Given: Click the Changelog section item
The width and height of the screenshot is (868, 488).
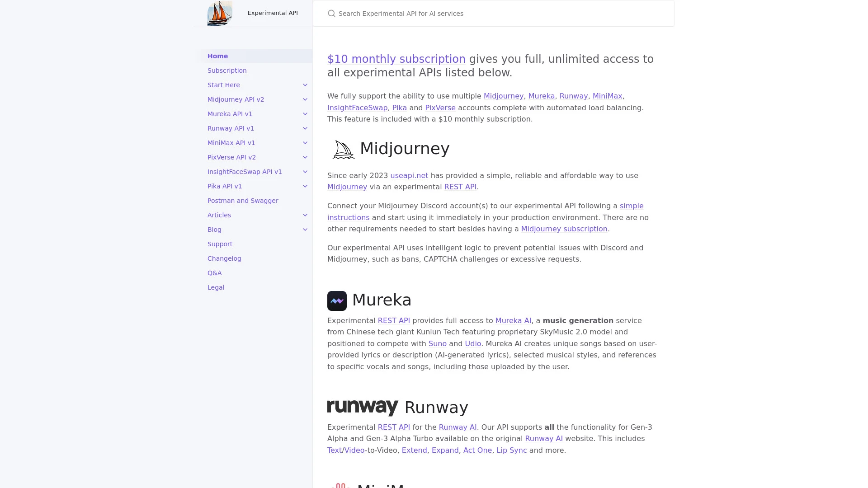Looking at the screenshot, I should pos(224,258).
